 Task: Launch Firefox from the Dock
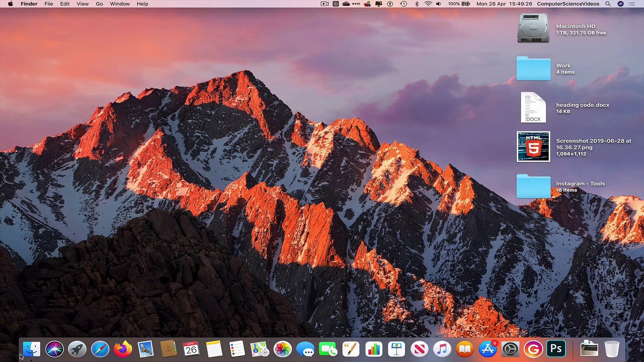122,348
